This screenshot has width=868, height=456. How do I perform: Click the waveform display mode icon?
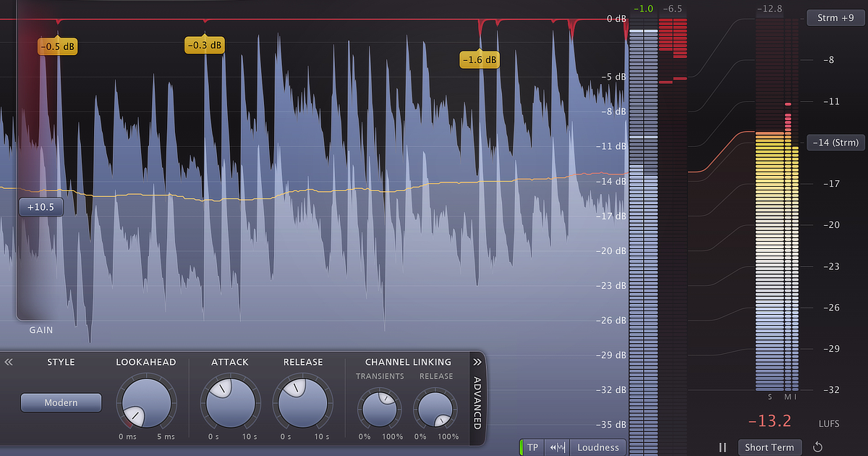(x=557, y=447)
